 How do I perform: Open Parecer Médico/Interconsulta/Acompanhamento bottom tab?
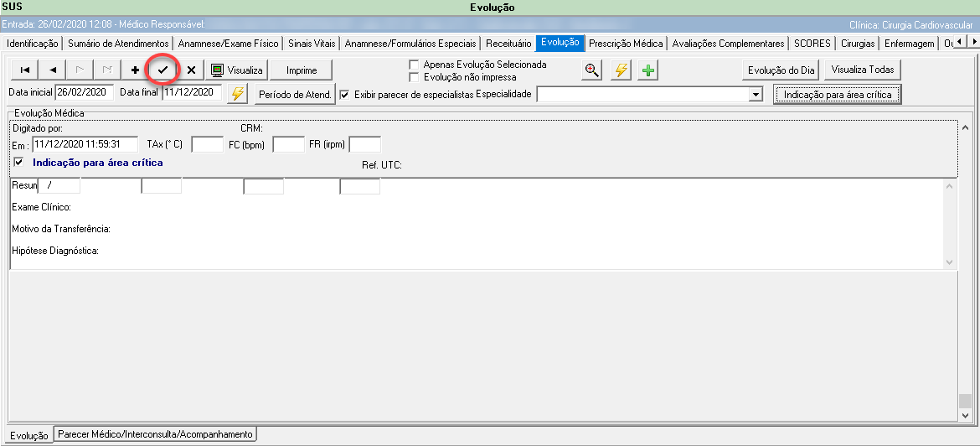[x=155, y=433]
